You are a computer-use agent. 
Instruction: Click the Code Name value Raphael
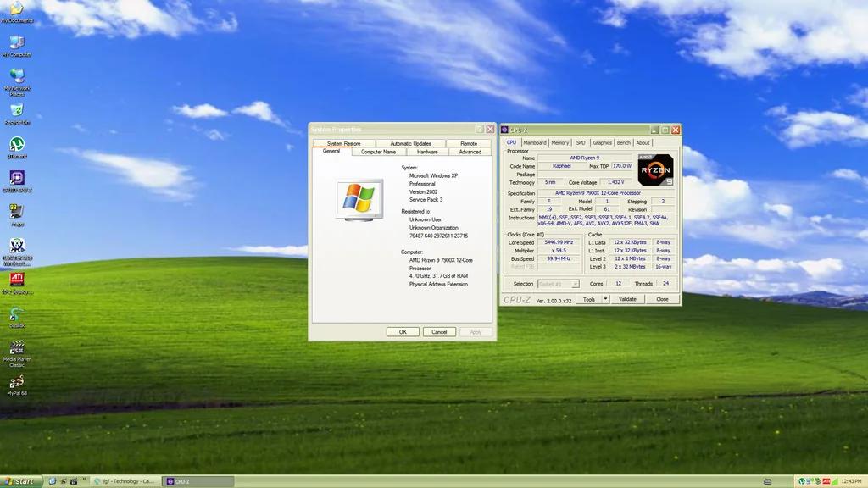pos(561,166)
